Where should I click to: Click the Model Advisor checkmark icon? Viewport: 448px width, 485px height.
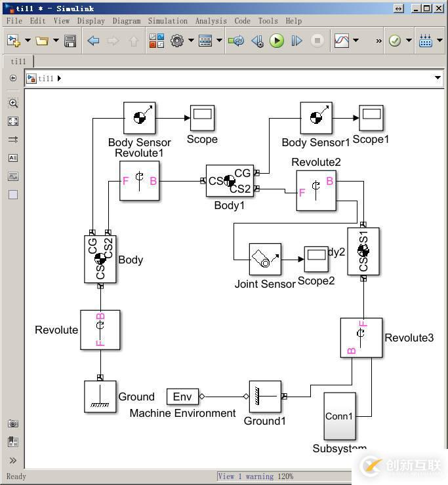click(x=395, y=41)
